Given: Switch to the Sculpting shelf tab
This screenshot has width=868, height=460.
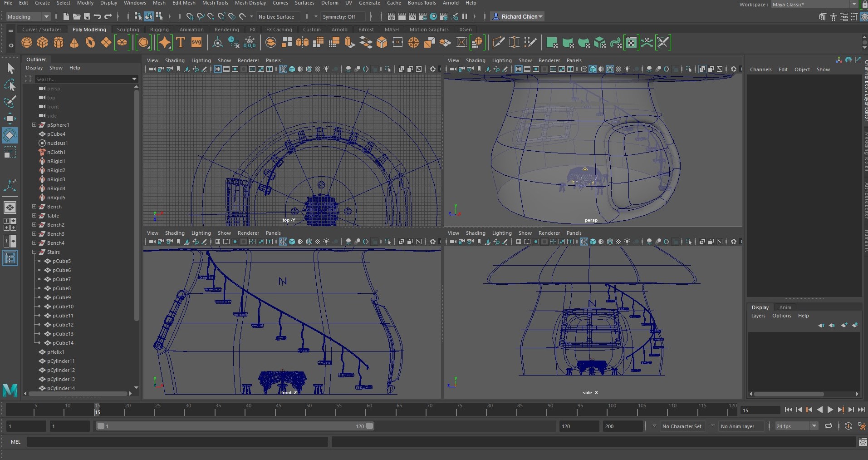Looking at the screenshot, I should [128, 30].
